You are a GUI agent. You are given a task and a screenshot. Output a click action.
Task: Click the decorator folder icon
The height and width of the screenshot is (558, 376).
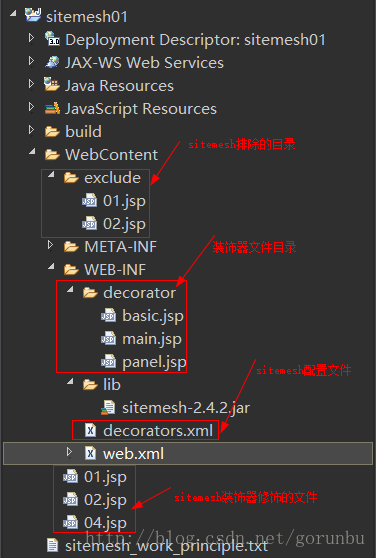point(90,293)
